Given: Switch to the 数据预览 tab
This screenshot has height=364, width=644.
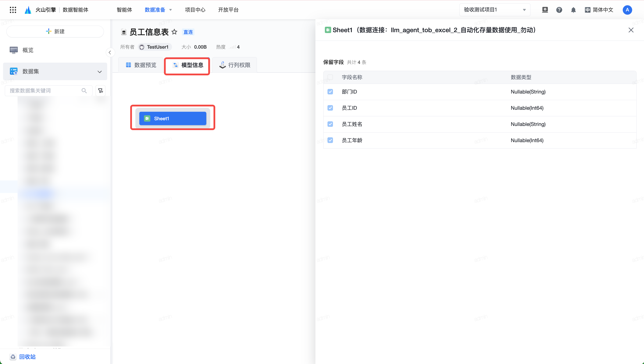Looking at the screenshot, I should [x=141, y=65].
